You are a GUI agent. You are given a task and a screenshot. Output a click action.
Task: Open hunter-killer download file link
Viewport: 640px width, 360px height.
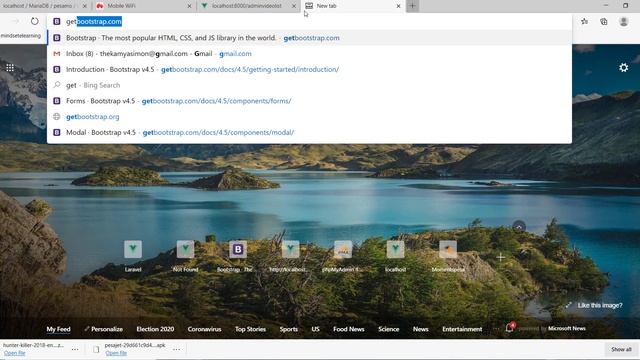coord(15,353)
